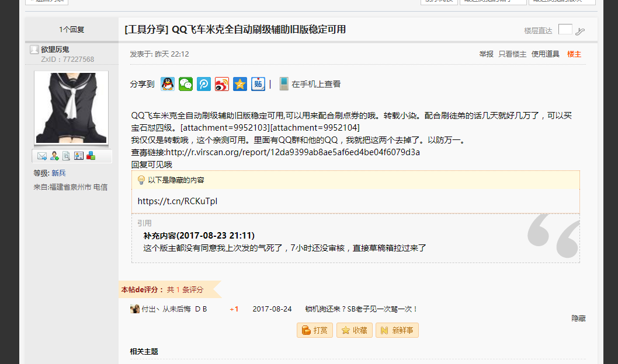
Task: Click the 新兵 level link
Action: (x=59, y=173)
